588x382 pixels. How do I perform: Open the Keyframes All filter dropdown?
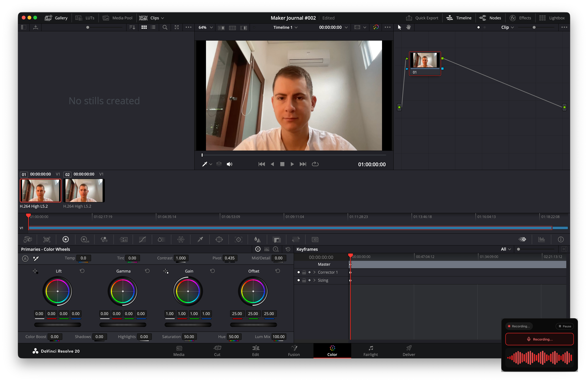506,249
